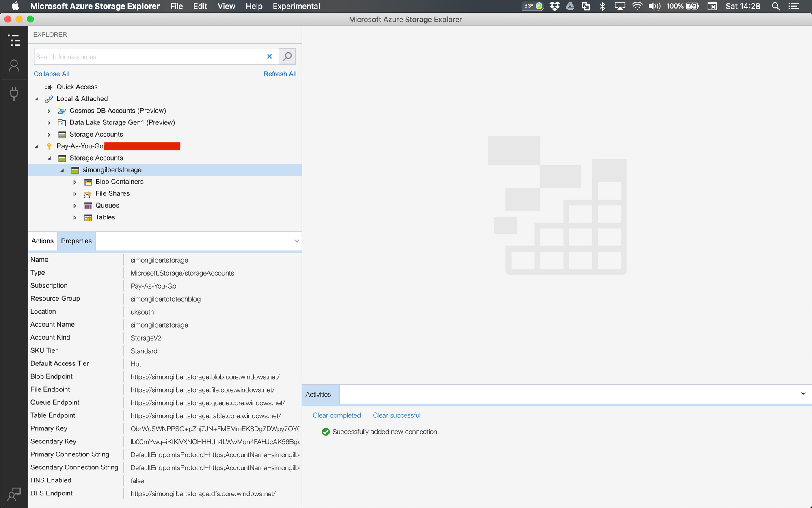Open the Experimental menu
This screenshot has height=508, width=812.
(x=296, y=6)
